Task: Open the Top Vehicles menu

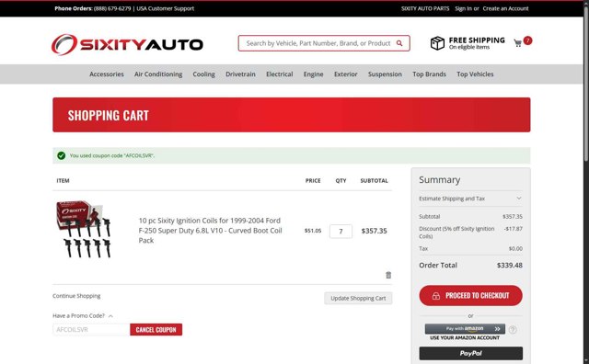Action: pos(475,74)
